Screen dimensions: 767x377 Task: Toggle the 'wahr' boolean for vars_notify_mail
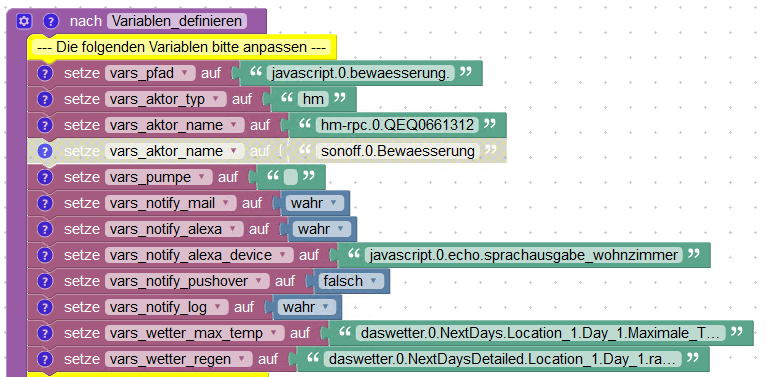click(x=315, y=203)
